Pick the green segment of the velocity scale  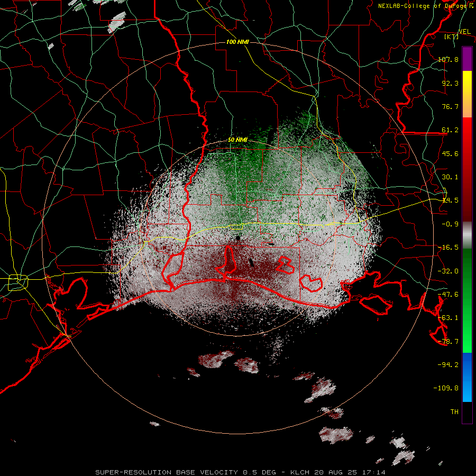pos(467,300)
